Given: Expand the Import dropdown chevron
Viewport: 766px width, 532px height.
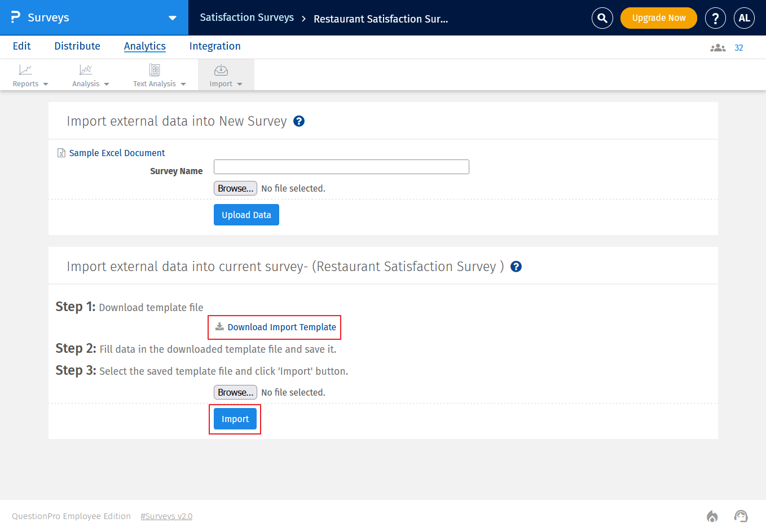Looking at the screenshot, I should point(240,83).
